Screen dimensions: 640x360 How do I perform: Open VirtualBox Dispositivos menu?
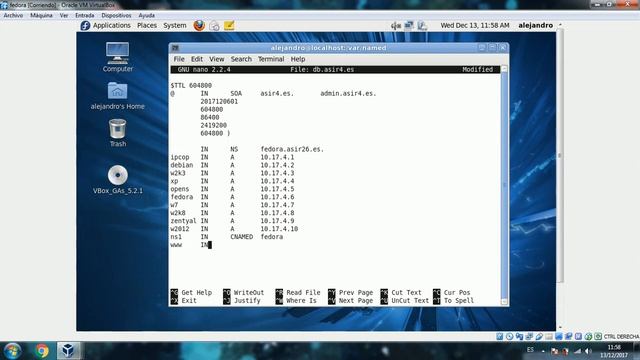coord(116,16)
